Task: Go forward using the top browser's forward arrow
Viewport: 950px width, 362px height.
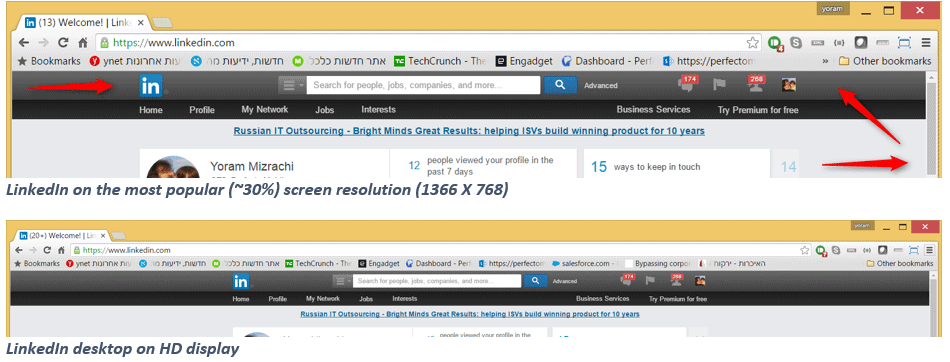Action: (x=43, y=42)
